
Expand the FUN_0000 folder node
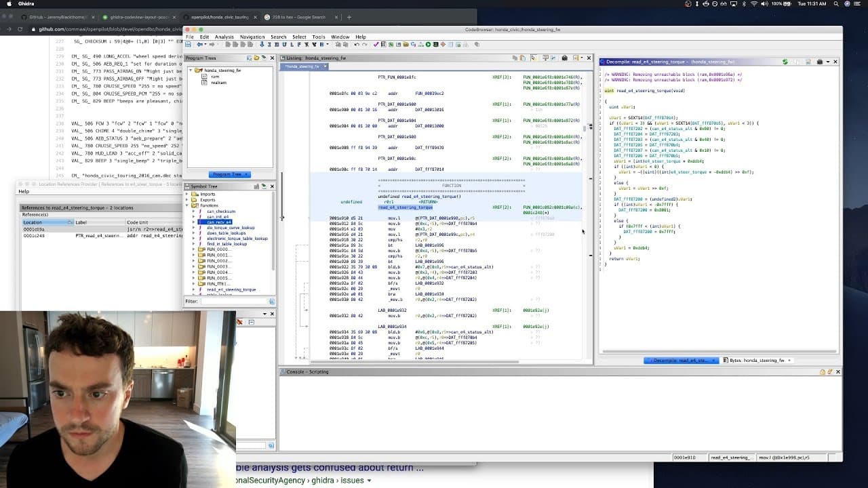point(194,249)
